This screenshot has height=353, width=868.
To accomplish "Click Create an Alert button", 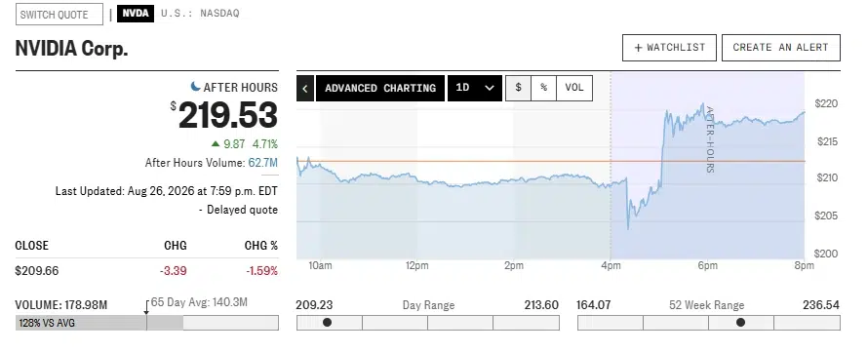I will 781,48.
